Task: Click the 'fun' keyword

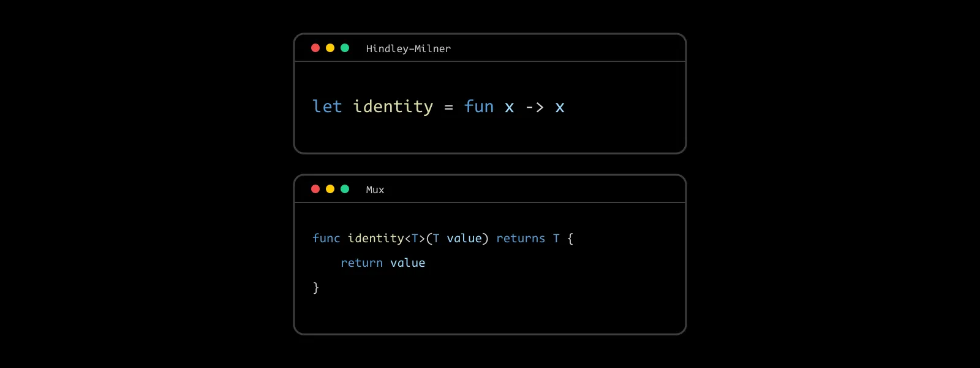Action: (479, 107)
